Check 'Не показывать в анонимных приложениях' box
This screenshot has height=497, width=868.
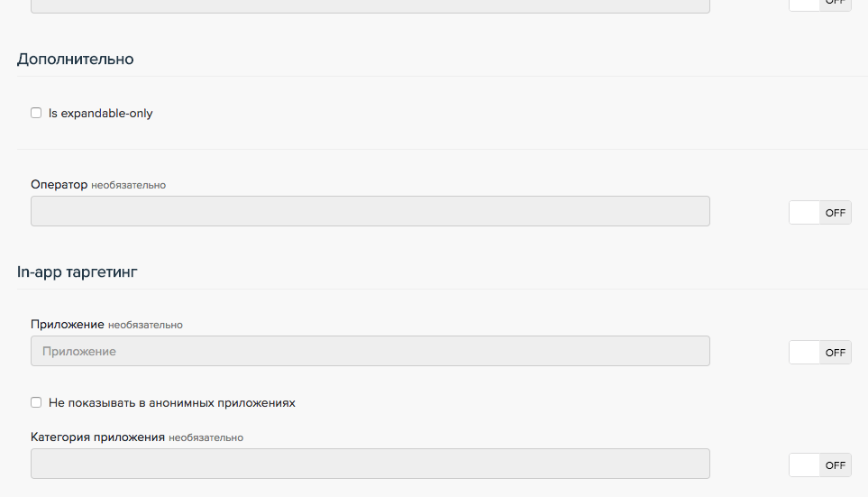tap(36, 402)
